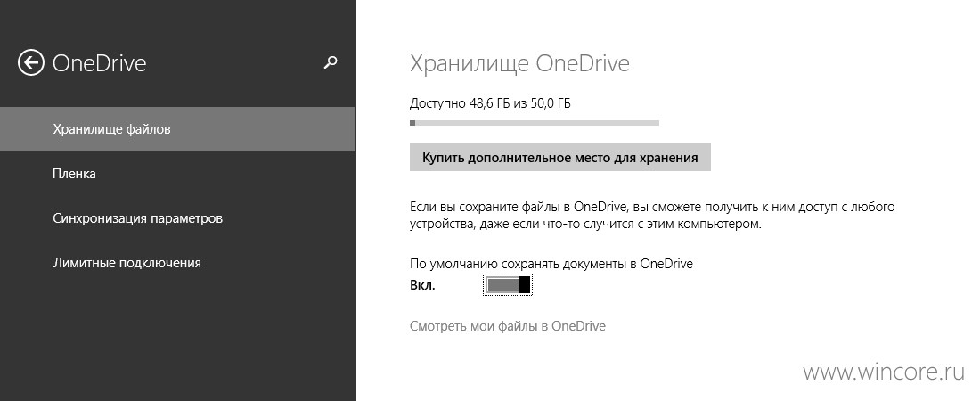Open Смотреть мои файлы в OneDrive link
This screenshot has width=980, height=401.
click(x=508, y=326)
